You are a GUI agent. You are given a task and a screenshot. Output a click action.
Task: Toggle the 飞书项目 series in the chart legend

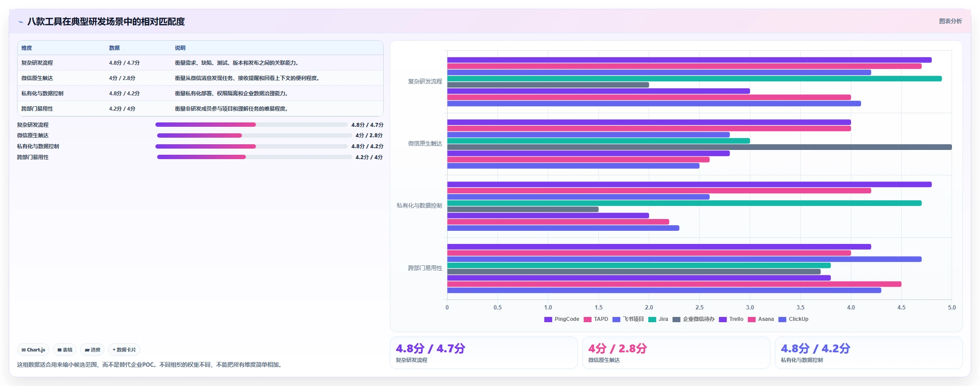coord(628,319)
